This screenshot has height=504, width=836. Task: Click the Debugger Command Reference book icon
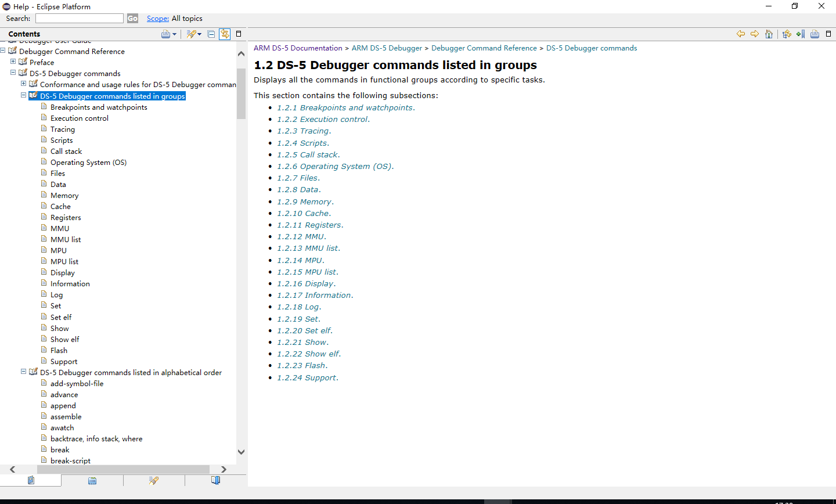pos(13,51)
